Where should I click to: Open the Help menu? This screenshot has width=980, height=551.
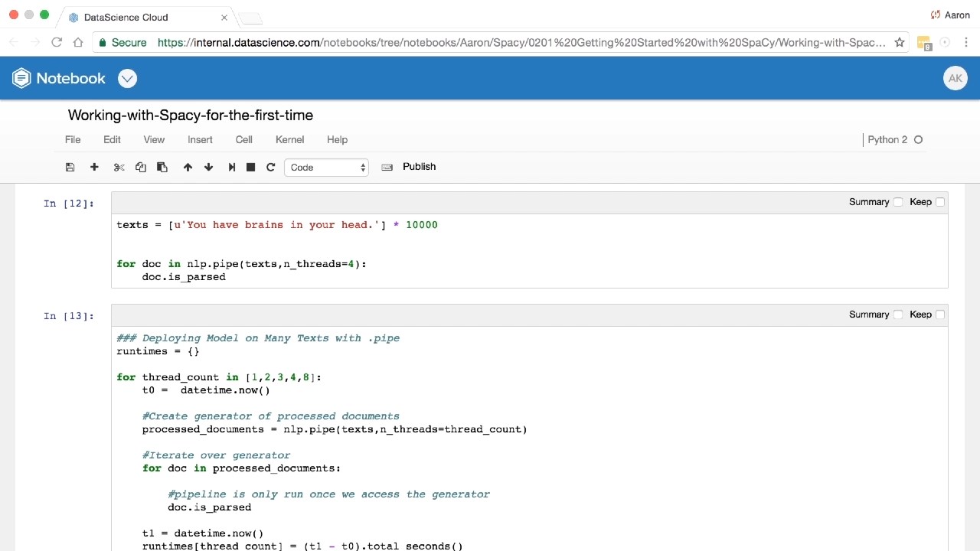(337, 139)
